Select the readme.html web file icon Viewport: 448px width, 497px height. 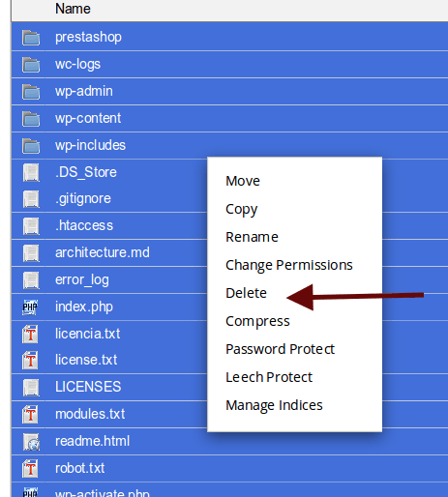coord(31,442)
